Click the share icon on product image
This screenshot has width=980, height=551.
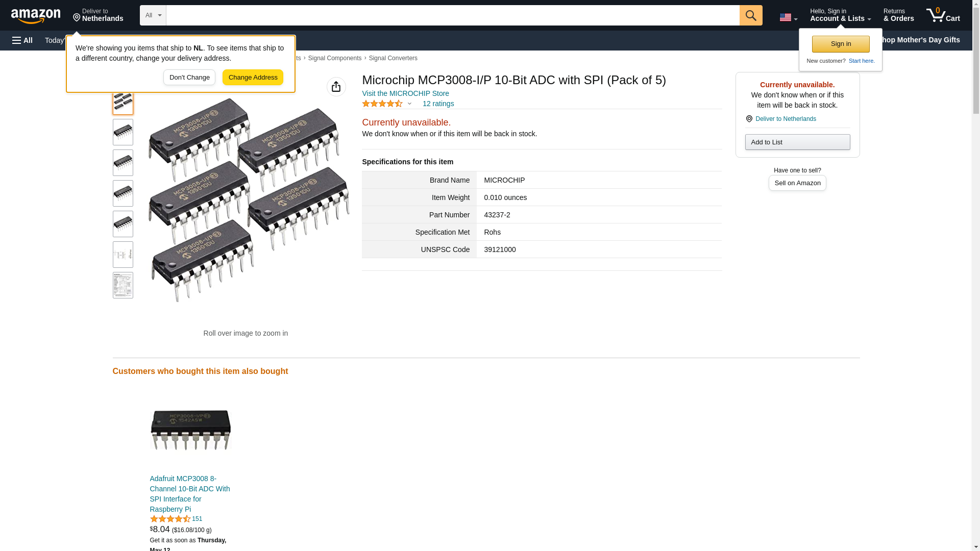click(336, 87)
